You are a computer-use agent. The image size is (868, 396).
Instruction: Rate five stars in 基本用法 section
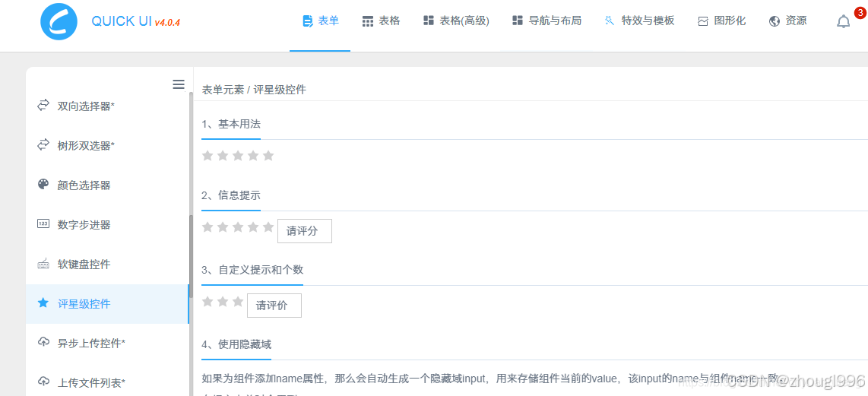coord(268,156)
